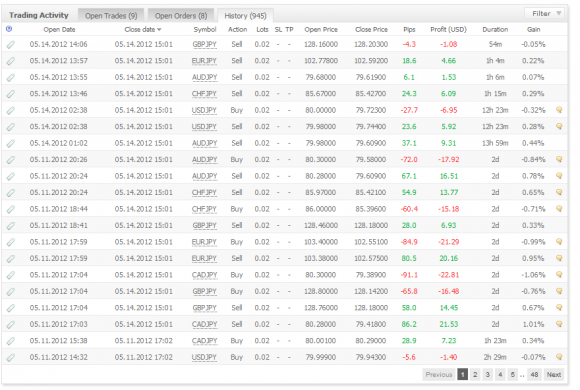Go to page 4 of history

[x=500, y=374]
